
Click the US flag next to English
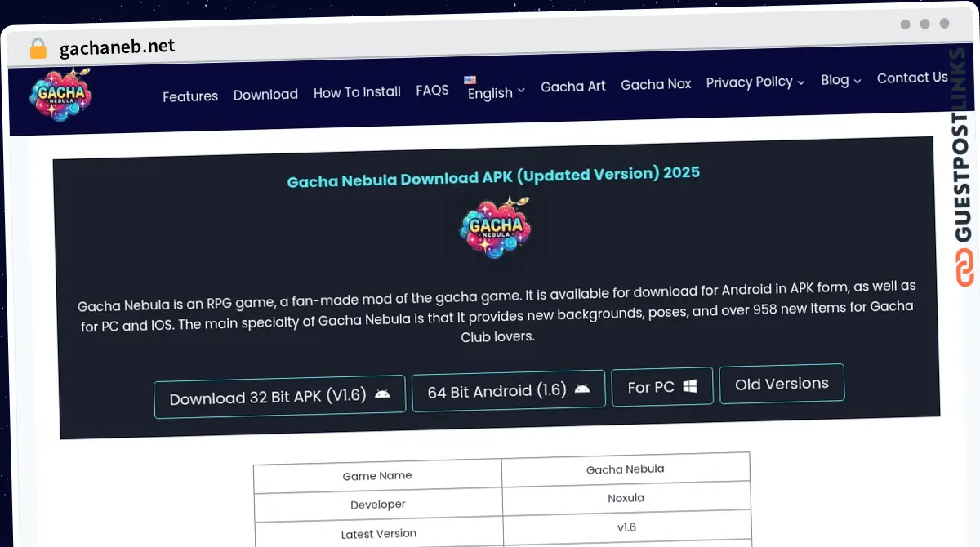[470, 79]
